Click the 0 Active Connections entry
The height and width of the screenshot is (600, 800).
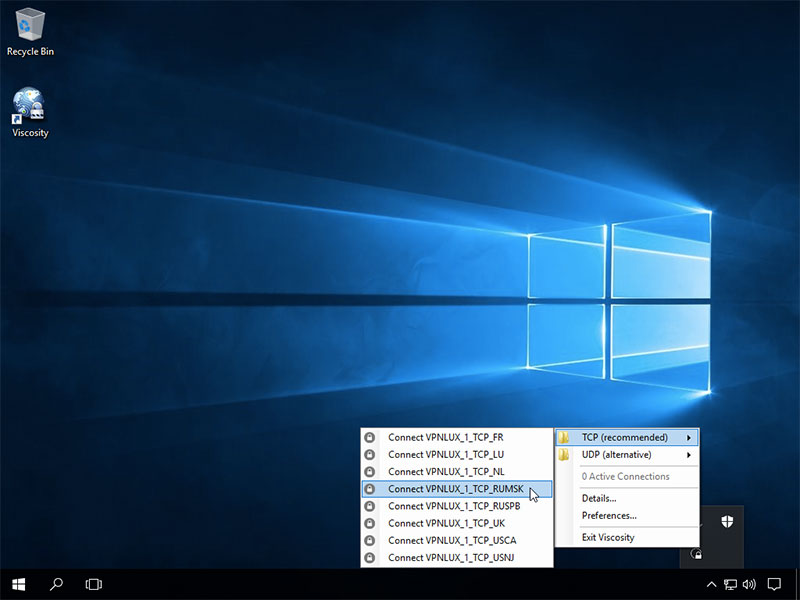point(627,477)
